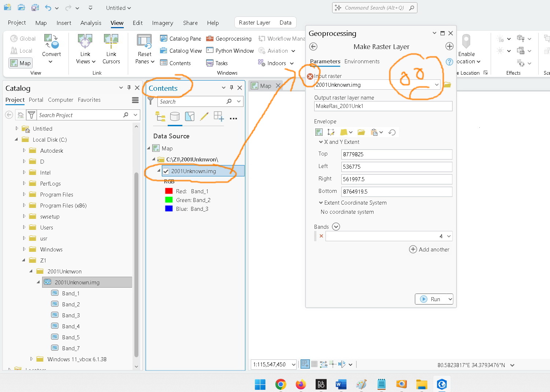Toggle the Bands selection round arrow
Image resolution: width=550 pixels, height=392 pixels.
click(336, 227)
